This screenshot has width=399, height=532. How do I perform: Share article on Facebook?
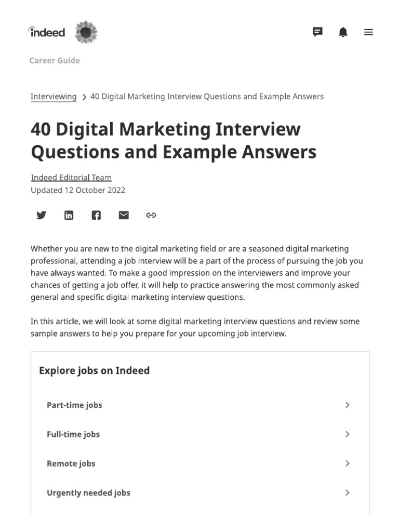pyautogui.click(x=96, y=215)
